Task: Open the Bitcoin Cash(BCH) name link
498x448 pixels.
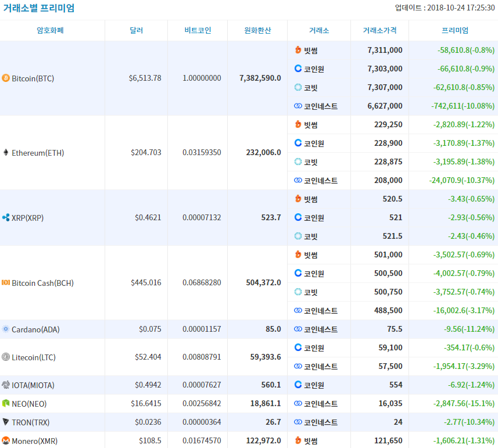Action: pos(42,283)
